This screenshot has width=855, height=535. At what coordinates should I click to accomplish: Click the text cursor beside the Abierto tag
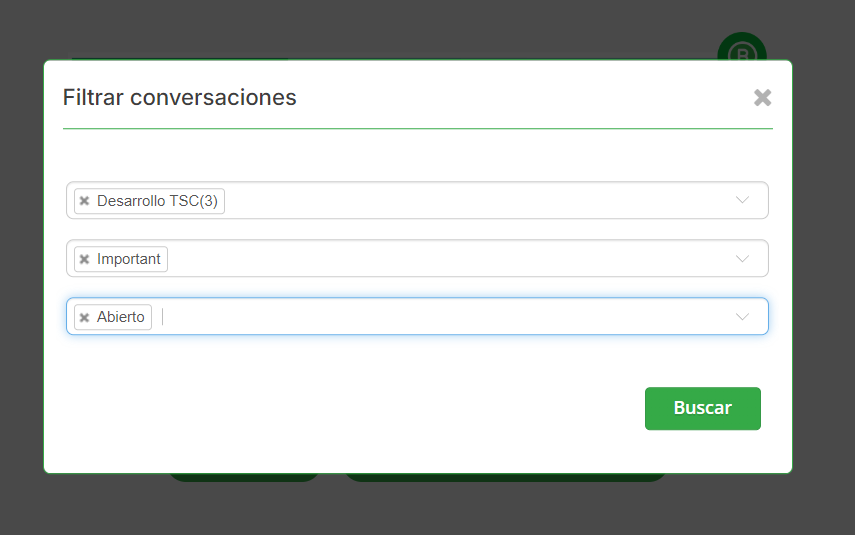click(164, 317)
